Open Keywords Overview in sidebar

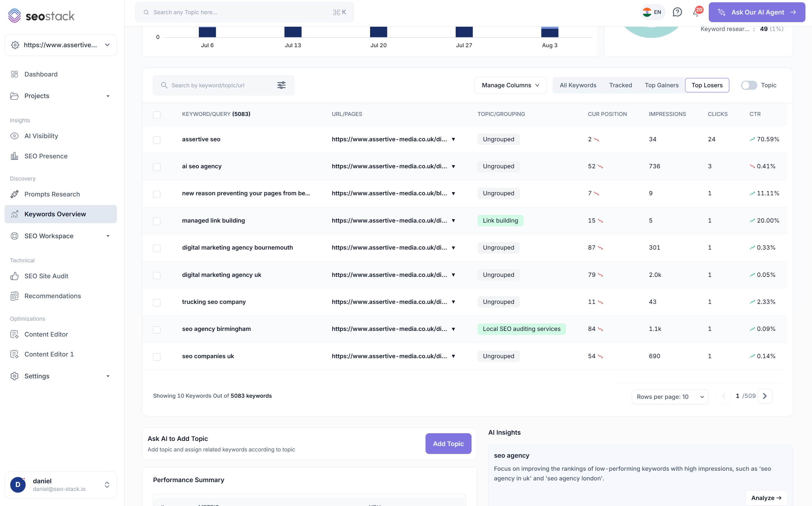coord(61,214)
